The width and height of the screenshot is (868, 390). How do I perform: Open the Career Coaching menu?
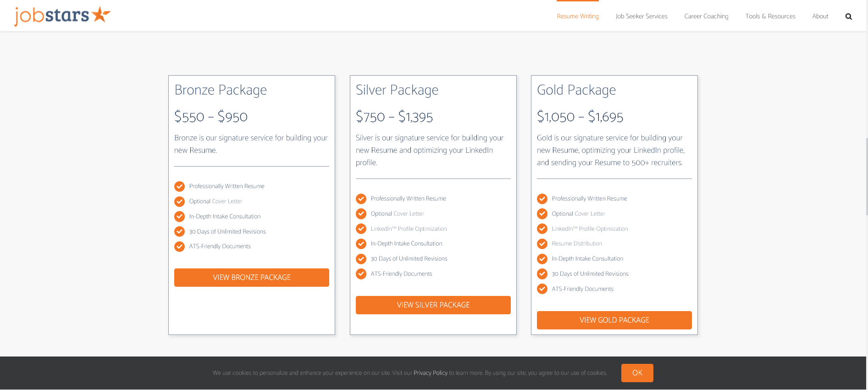click(706, 16)
